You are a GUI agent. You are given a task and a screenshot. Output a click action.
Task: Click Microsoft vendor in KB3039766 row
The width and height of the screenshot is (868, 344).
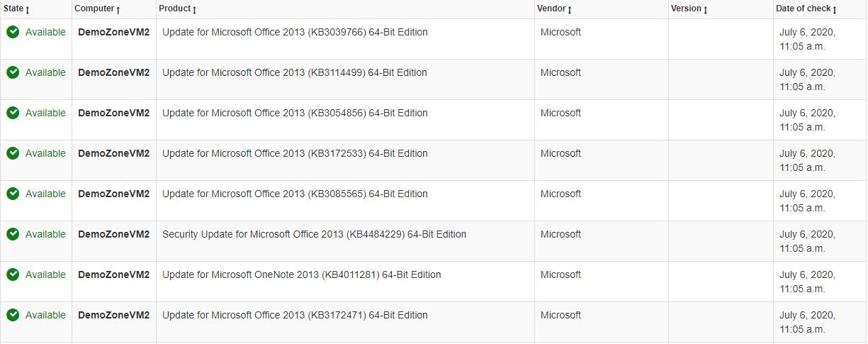(560, 32)
